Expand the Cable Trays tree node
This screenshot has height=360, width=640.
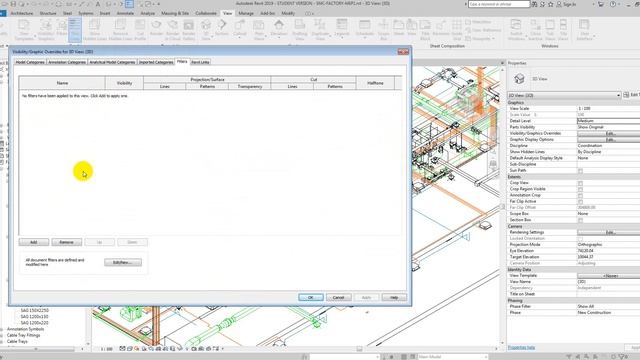2,341
